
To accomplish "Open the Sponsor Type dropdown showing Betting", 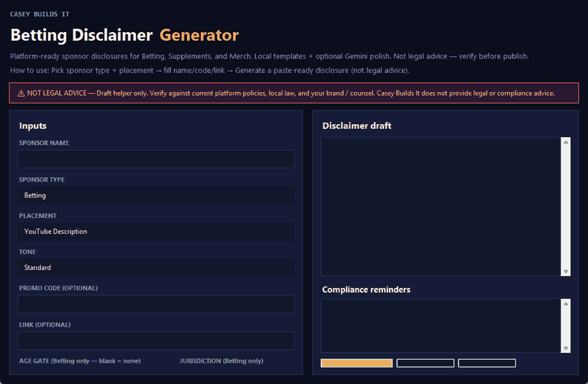I will click(156, 195).
